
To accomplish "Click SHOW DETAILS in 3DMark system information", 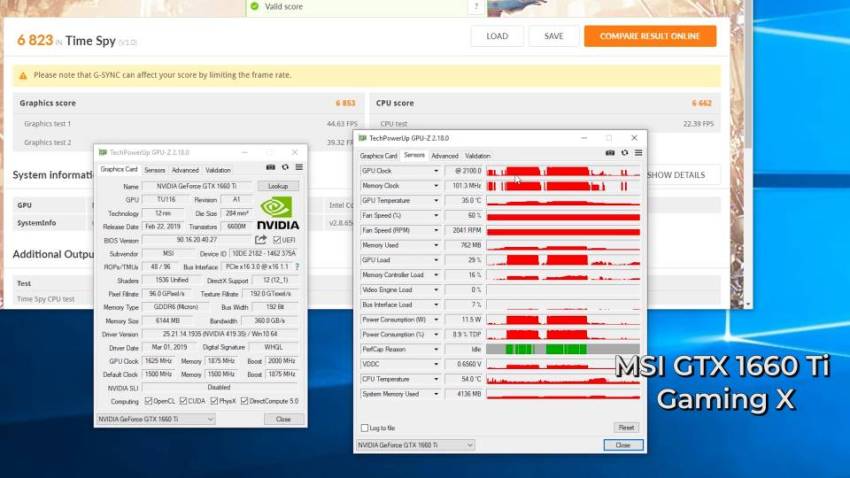I will click(x=676, y=175).
